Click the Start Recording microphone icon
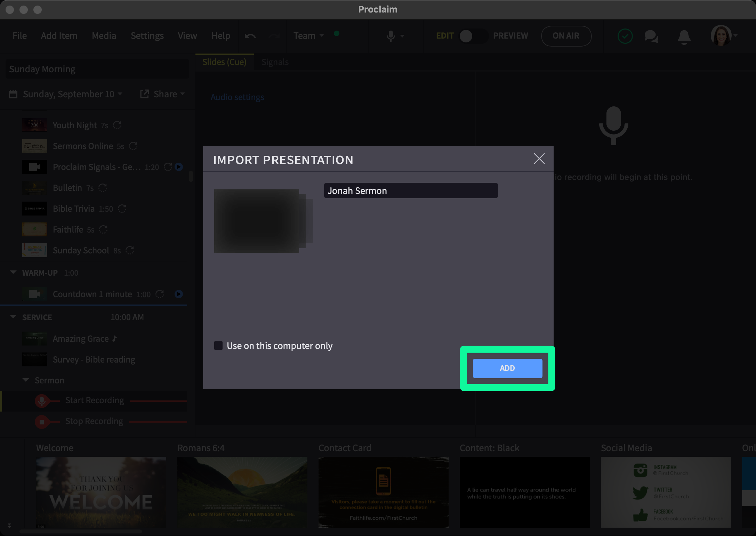This screenshot has width=756, height=536. click(x=42, y=401)
